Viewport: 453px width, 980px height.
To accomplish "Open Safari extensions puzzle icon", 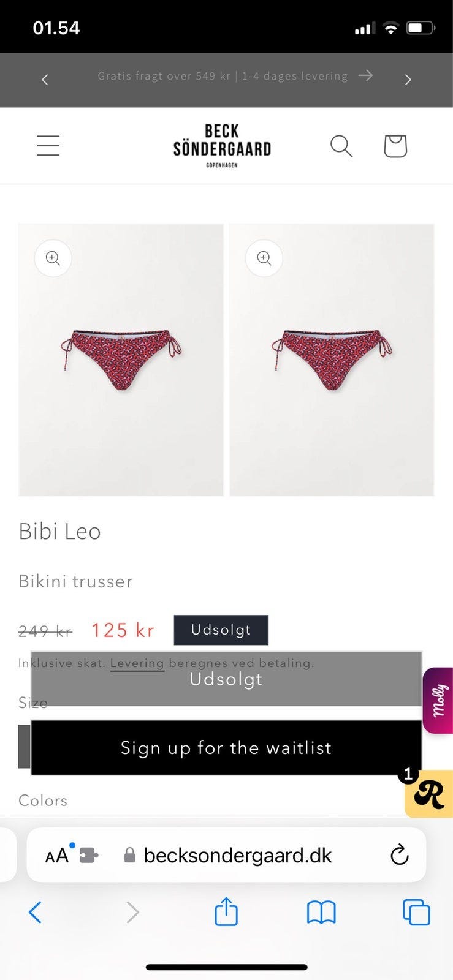I will tap(89, 855).
